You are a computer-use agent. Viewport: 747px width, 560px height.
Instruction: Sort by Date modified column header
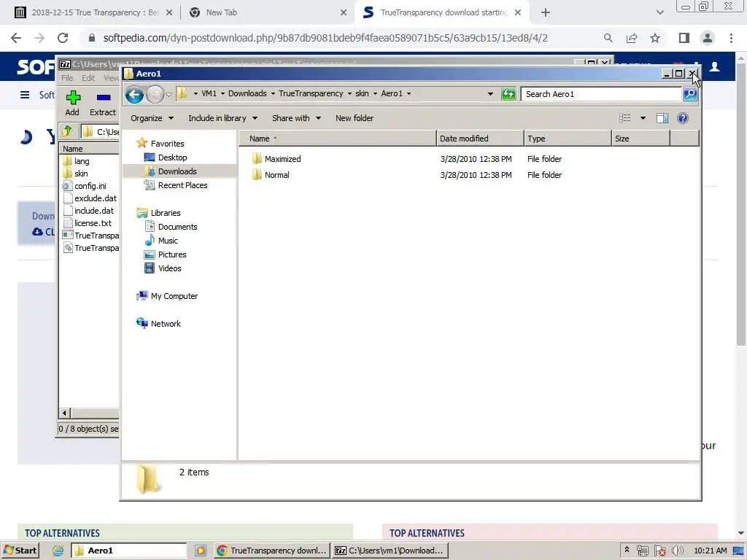tap(480, 139)
